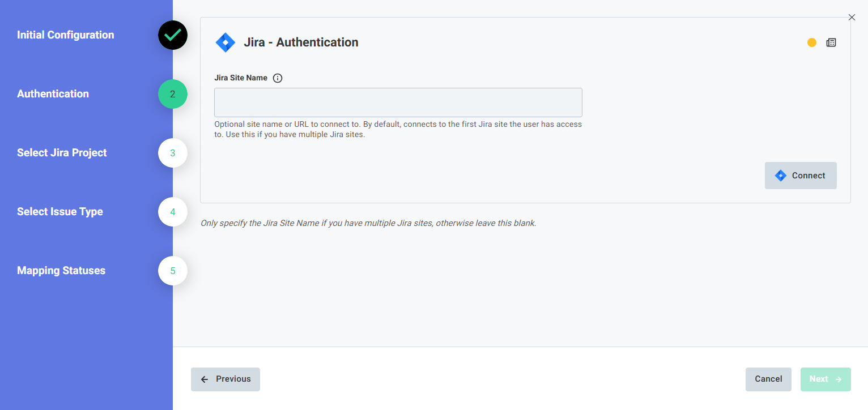Click the 'Jira - Authentication' heading text
This screenshot has width=868, height=410.
point(301,42)
